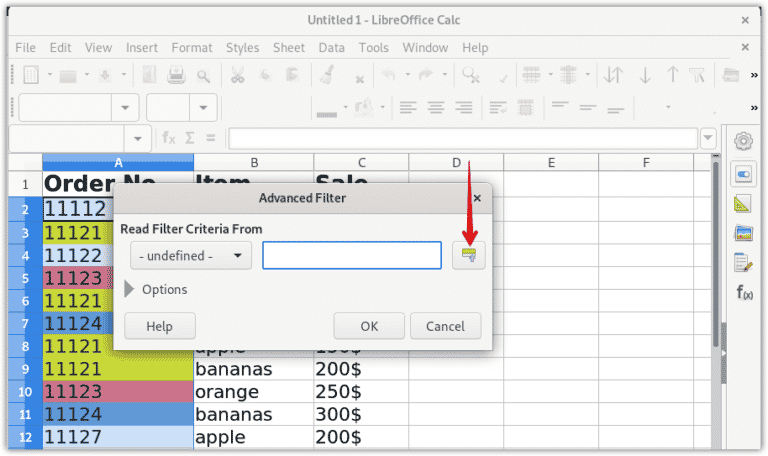Click the filter criteria range input field
Image resolution: width=768 pixels, height=456 pixels.
352,256
